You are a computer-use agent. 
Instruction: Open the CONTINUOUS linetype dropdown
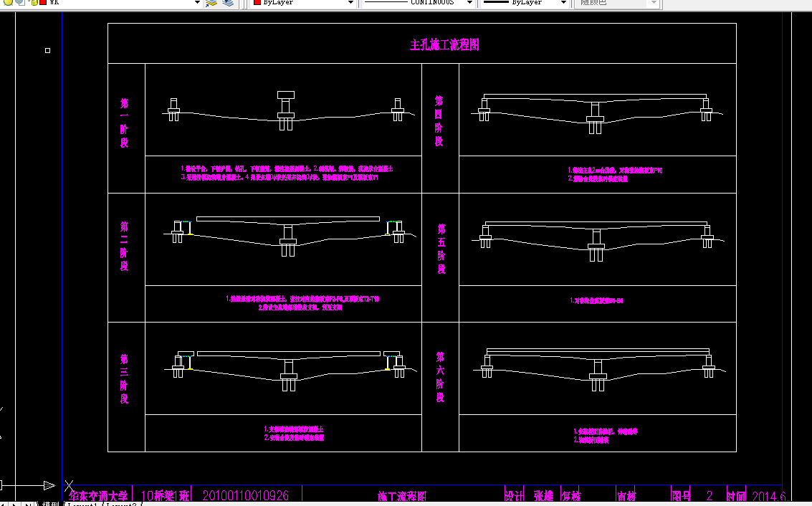pyautogui.click(x=469, y=3)
